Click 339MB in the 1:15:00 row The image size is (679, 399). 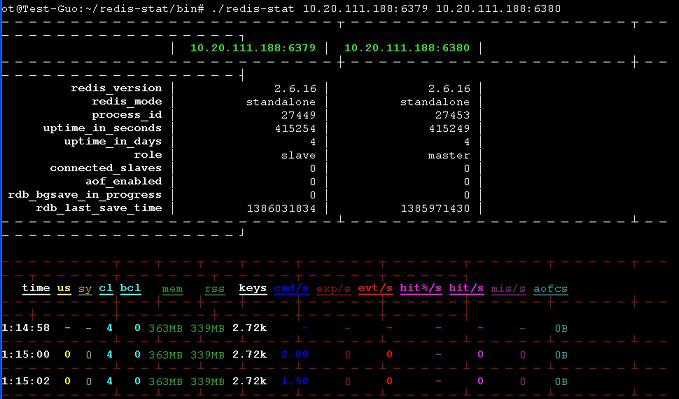pos(207,355)
